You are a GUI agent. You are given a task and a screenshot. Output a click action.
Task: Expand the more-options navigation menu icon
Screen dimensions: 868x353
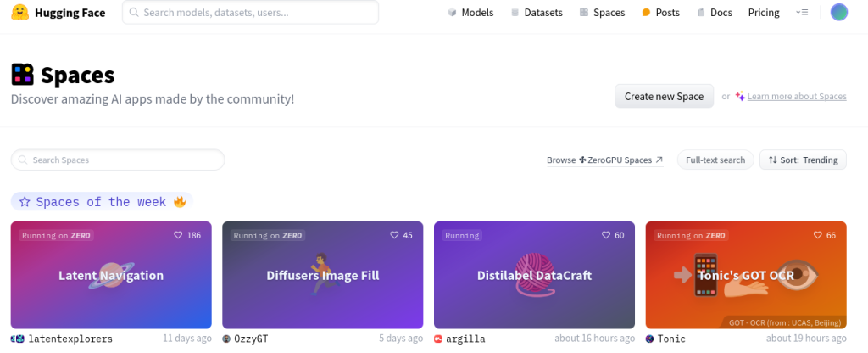pos(802,12)
